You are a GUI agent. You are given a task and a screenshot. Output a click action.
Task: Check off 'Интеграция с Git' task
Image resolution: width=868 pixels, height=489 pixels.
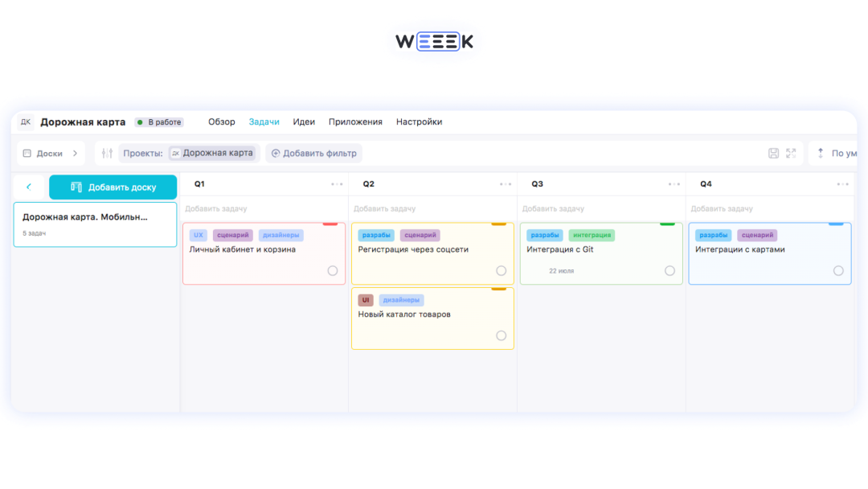(669, 271)
